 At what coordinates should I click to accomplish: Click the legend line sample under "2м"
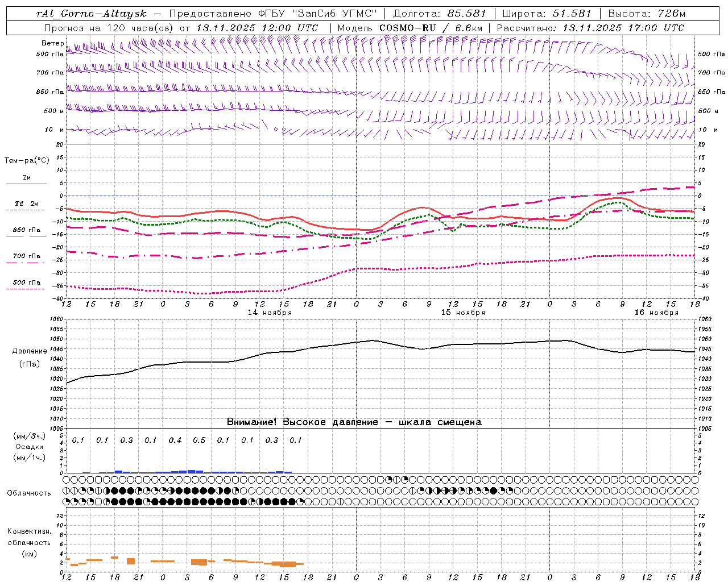pos(26,184)
